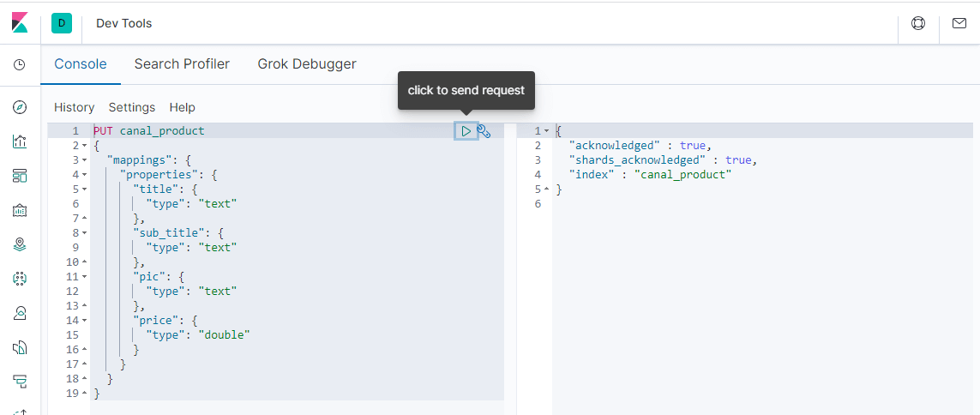Open Visualize chart icon
The image size is (980, 415).
click(20, 141)
